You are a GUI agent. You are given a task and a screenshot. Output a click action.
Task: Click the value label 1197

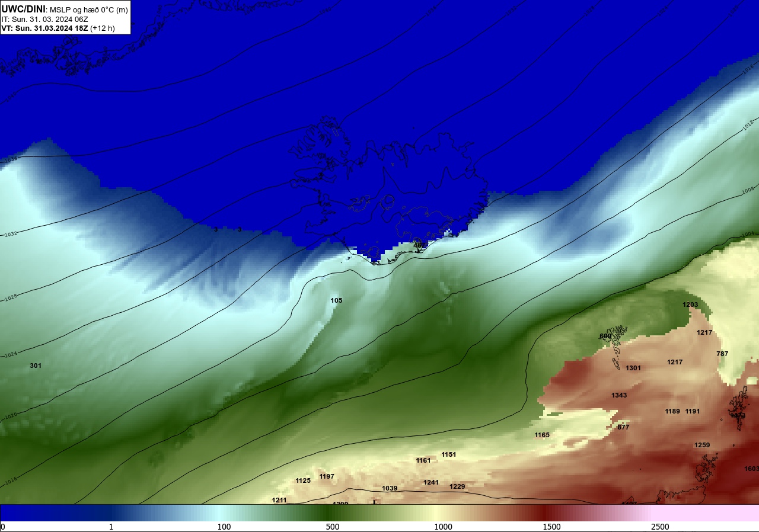(327, 476)
